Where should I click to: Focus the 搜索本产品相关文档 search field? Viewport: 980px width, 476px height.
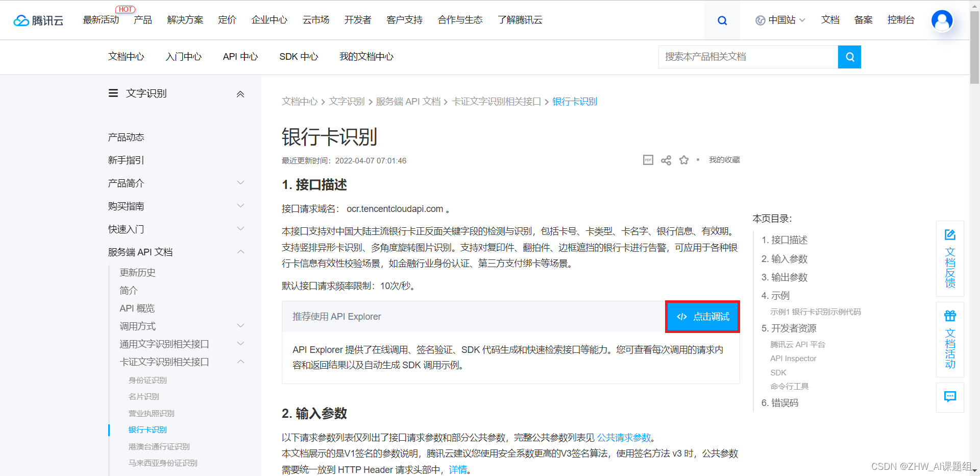coord(748,57)
